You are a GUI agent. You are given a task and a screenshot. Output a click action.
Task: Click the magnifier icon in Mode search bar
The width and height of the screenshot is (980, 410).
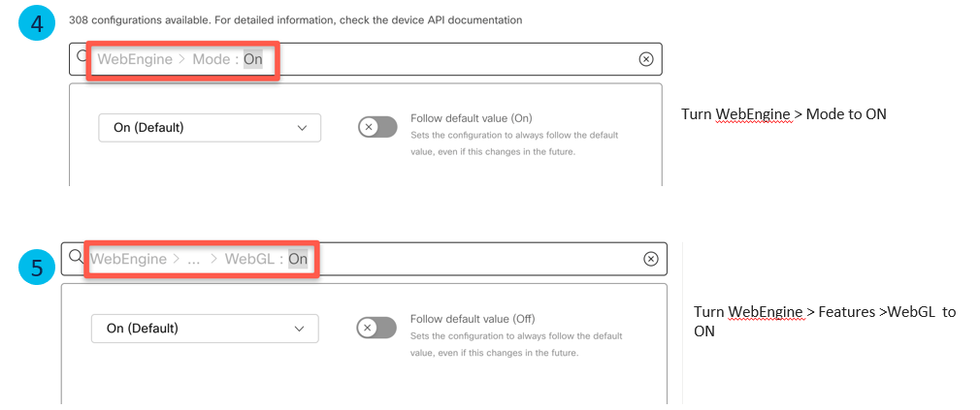point(83,58)
